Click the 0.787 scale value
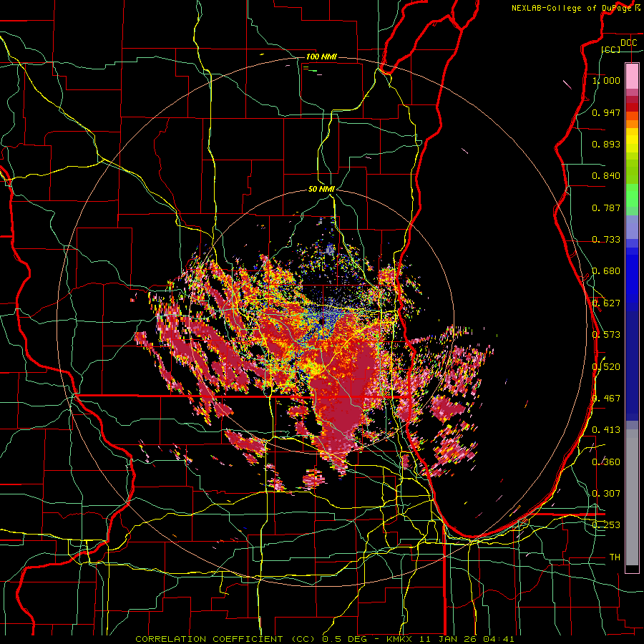644x644 pixels. point(606,208)
